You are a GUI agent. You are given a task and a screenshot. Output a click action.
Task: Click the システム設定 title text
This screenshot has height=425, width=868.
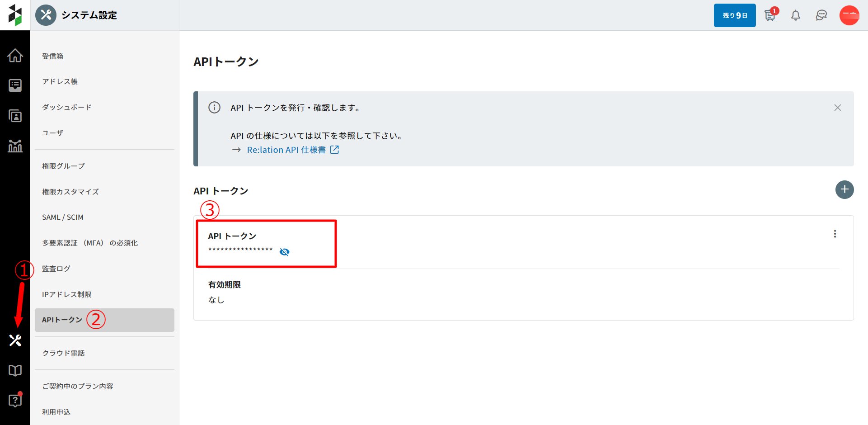(x=89, y=15)
